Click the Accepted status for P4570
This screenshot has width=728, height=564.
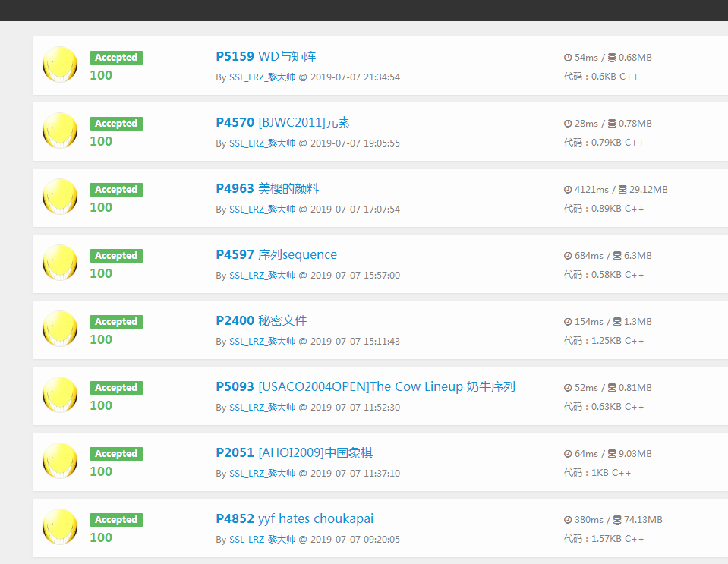pyautogui.click(x=117, y=124)
